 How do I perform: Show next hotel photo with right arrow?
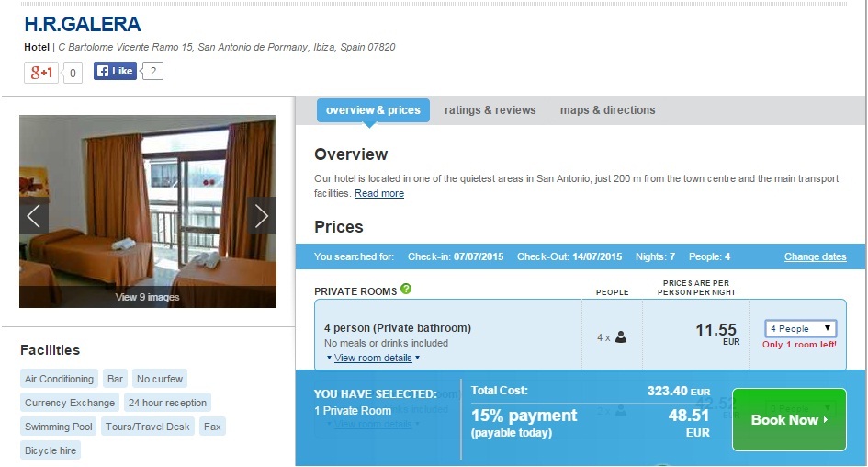pos(261,216)
